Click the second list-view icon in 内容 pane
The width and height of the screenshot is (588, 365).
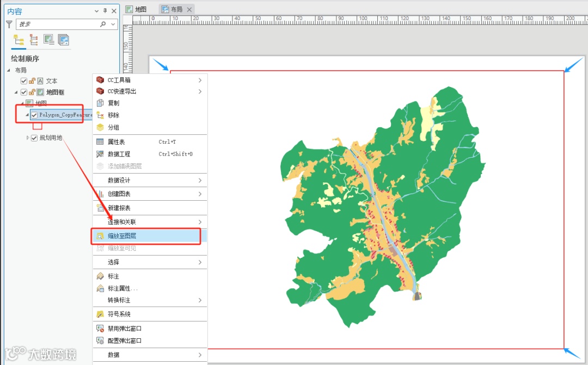(34, 40)
